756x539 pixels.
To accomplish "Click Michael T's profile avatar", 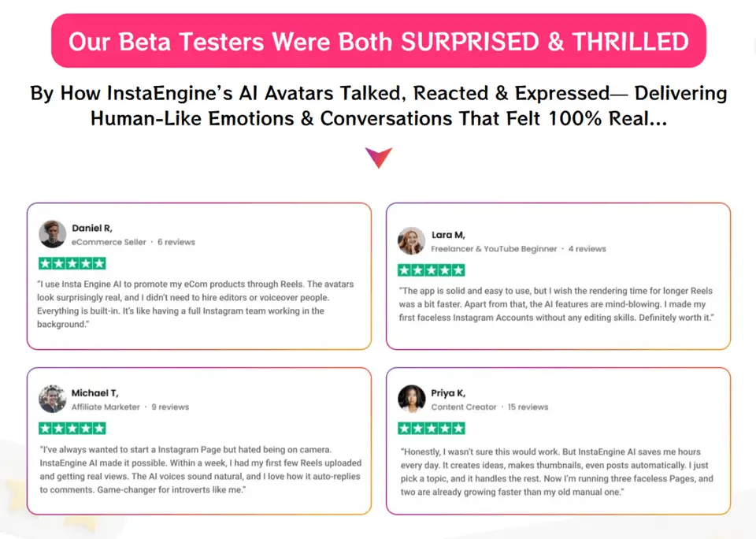I will pos(53,399).
